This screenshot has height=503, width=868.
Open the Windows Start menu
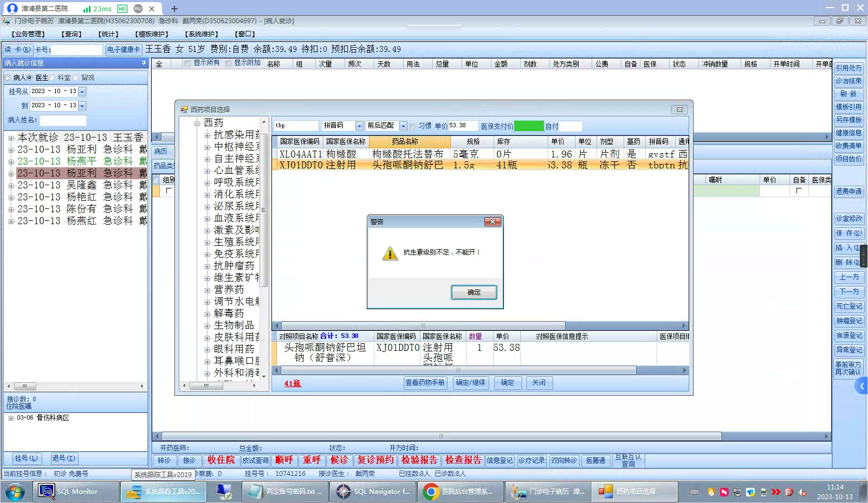pyautogui.click(x=15, y=492)
